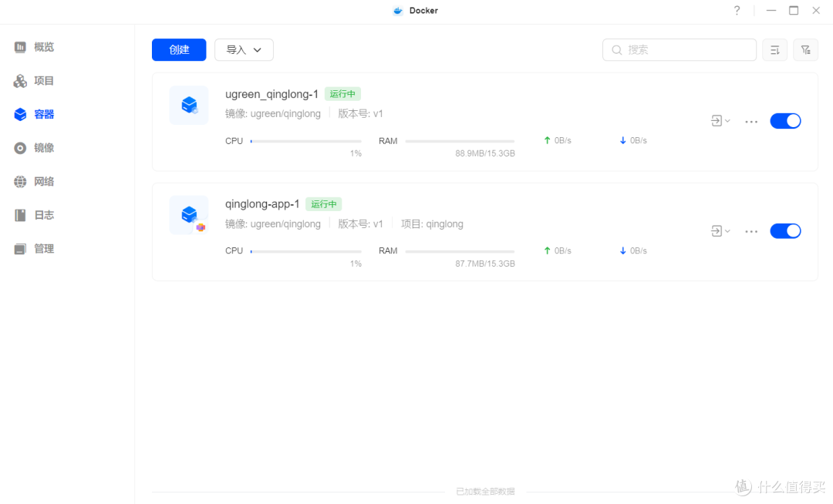Open the qinglong-app-1 container name
833x504 pixels.
[x=262, y=204]
